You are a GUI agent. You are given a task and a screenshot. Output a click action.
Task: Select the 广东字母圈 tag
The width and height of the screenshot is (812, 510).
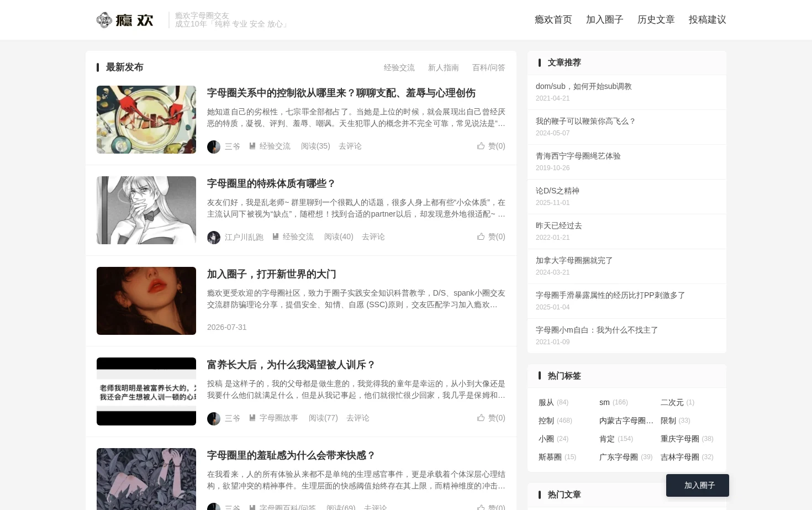click(x=619, y=457)
